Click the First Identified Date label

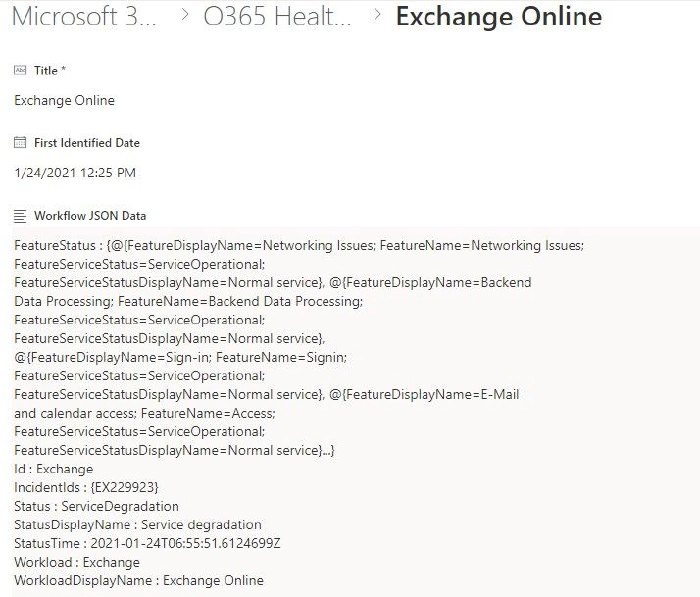point(87,143)
